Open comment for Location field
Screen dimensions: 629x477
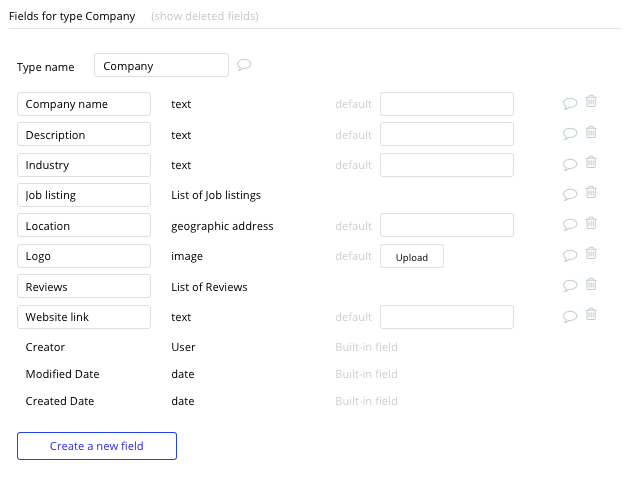(570, 225)
